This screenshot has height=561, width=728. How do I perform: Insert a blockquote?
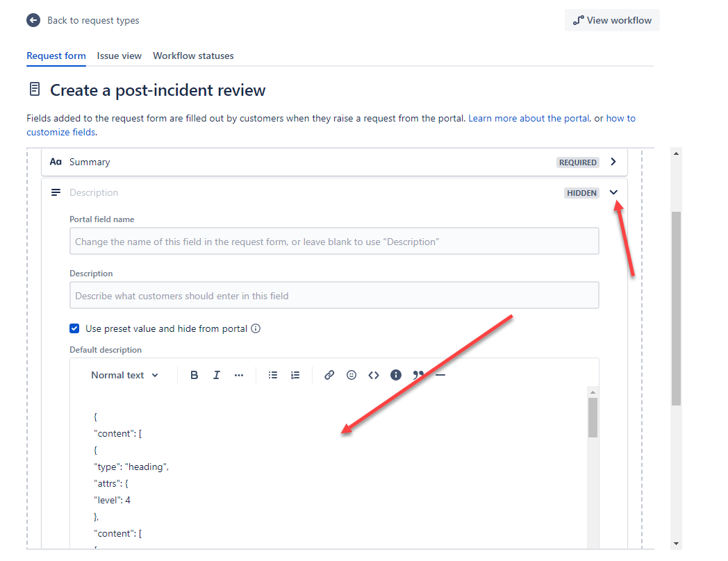[417, 375]
